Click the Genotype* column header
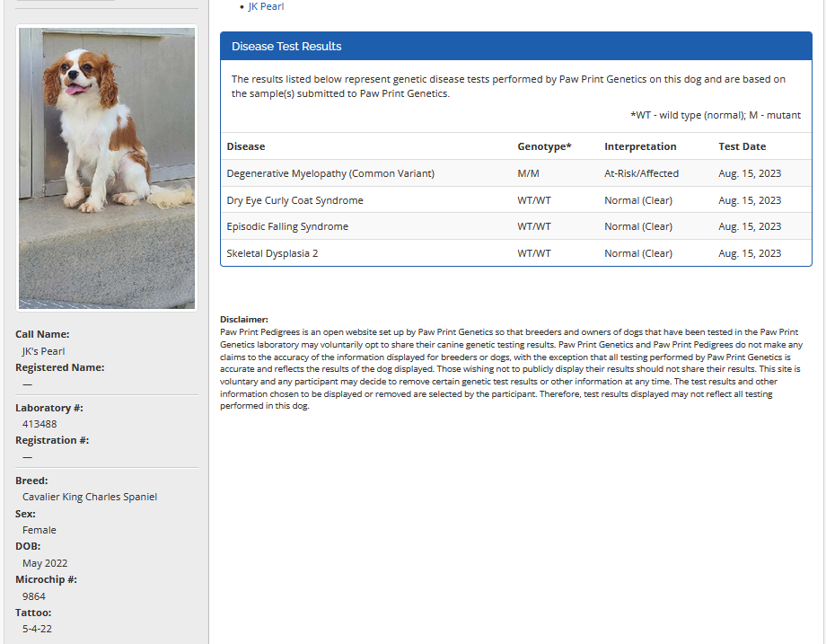 (x=544, y=146)
